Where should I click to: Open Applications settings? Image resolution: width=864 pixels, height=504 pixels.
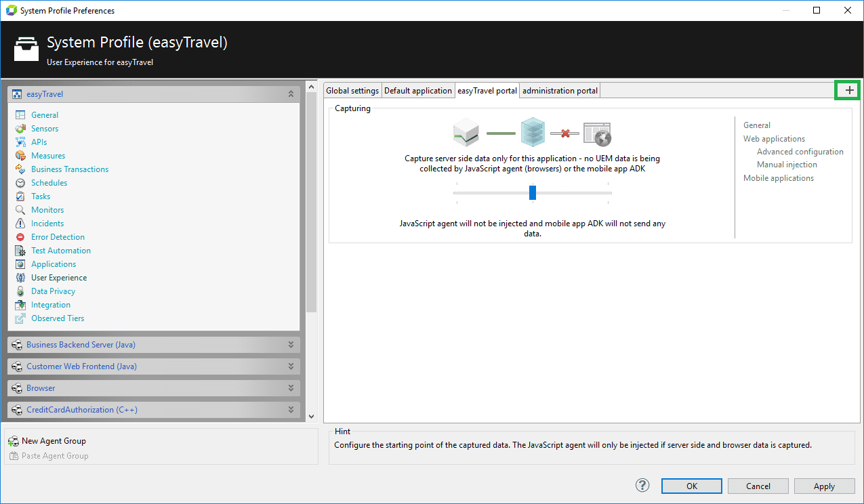tap(54, 264)
